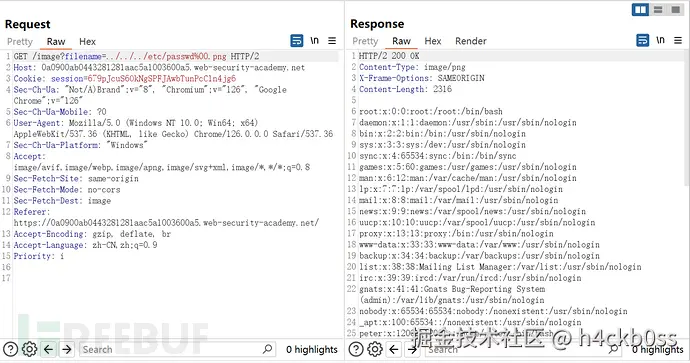The height and width of the screenshot is (363, 690).
Task: Click the nobody:x:65534 passwd entry
Action: point(493,311)
